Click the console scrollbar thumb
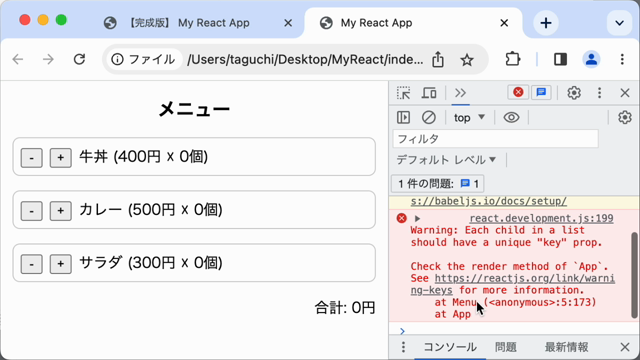The height and width of the screenshot is (360, 640). [x=634, y=275]
